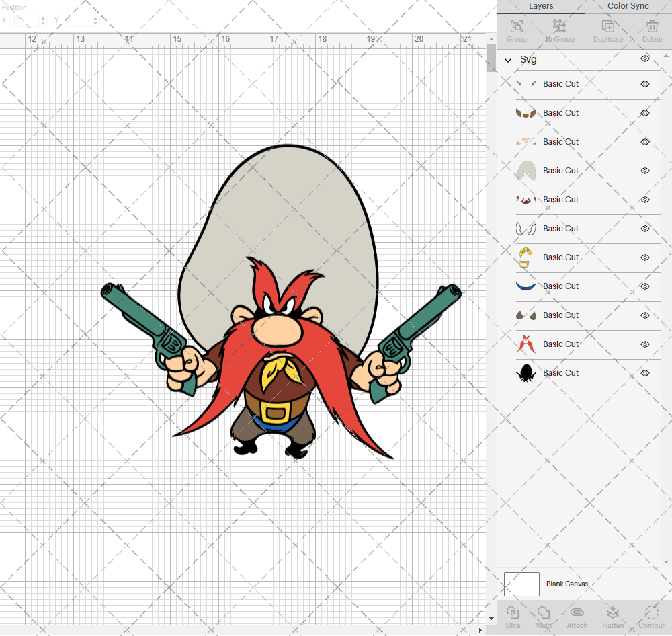Hide the brown belt pieces layer
The image size is (672, 636).
pos(645,113)
